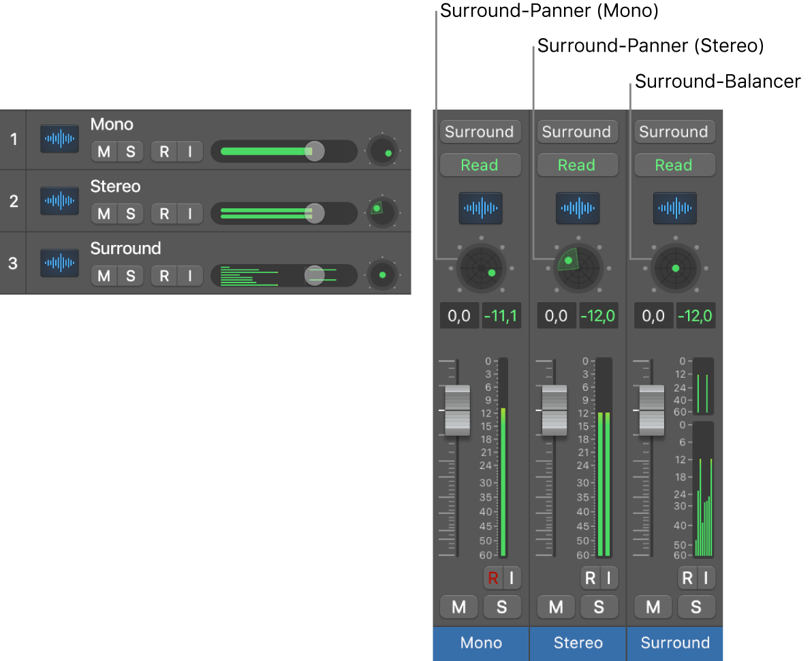The width and height of the screenshot is (812, 661).
Task: Mute the Mono channel strip
Action: point(459,607)
